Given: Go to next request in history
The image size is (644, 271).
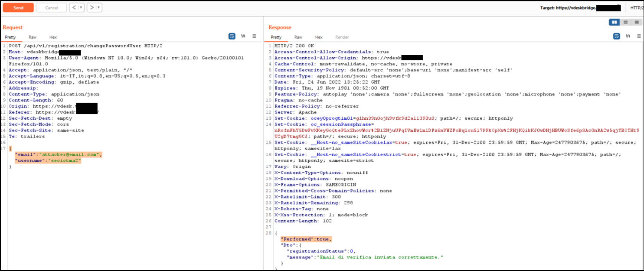Looking at the screenshot, I should pyautogui.click(x=91, y=8).
